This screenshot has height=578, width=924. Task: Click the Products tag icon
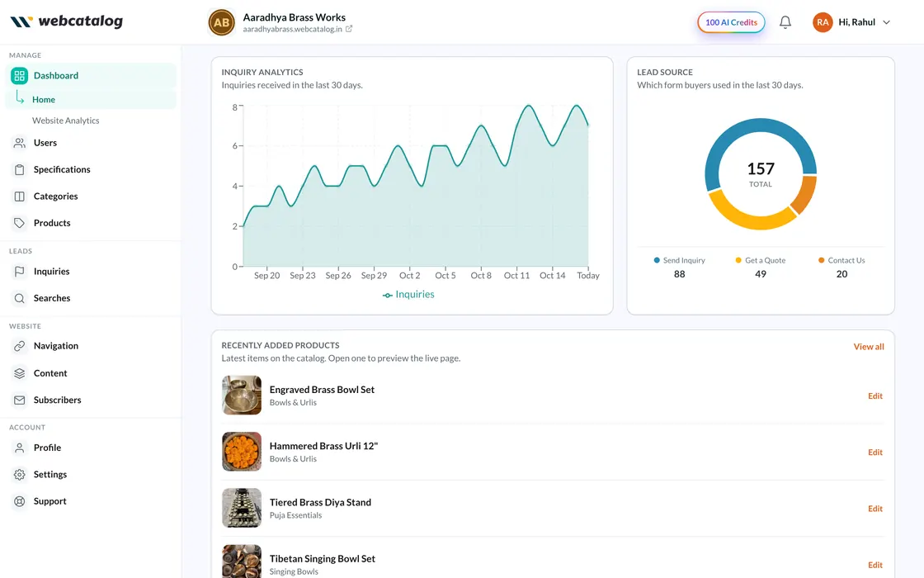[x=20, y=223]
